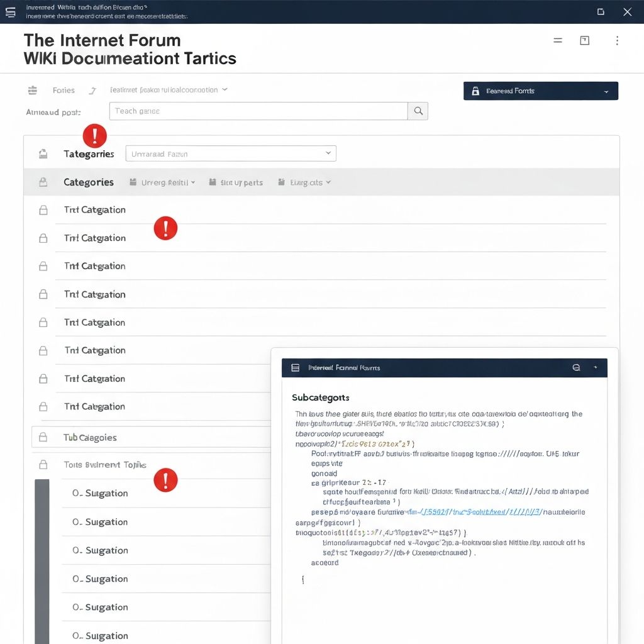Toggle the lock icon on Tub Catagoies row
Screen dimensions: 644x644
(x=43, y=437)
